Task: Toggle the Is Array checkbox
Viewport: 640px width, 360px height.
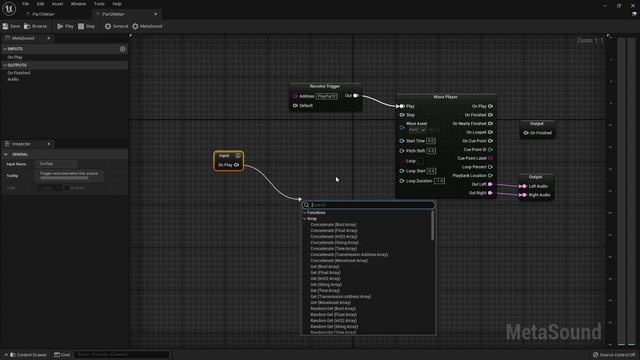Action: pyautogui.click(x=67, y=188)
